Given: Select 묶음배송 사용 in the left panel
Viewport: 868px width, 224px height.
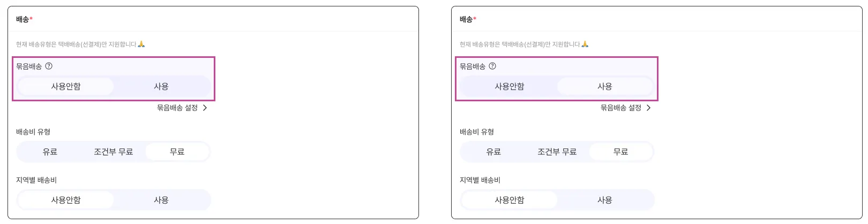Looking at the screenshot, I should coord(161,86).
